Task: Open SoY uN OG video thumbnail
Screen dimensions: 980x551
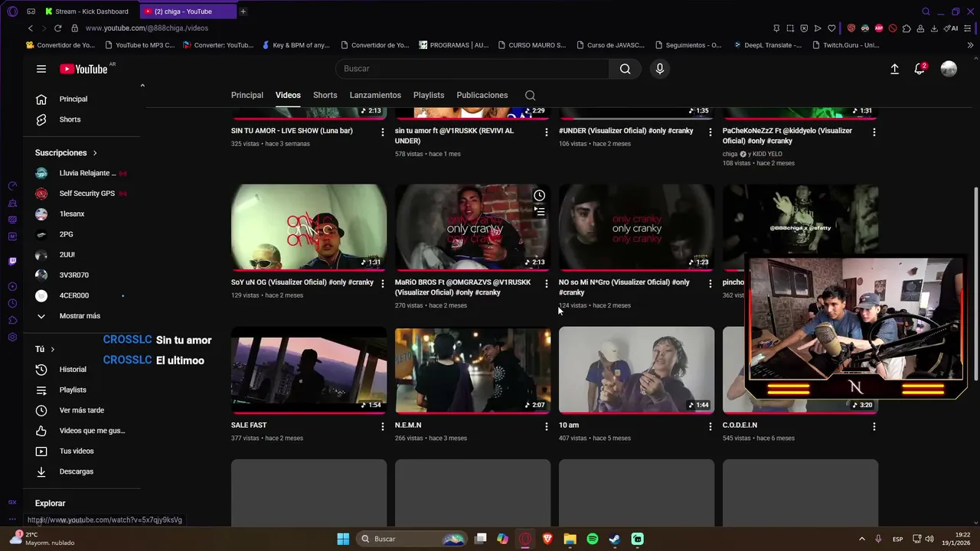Action: (x=309, y=227)
